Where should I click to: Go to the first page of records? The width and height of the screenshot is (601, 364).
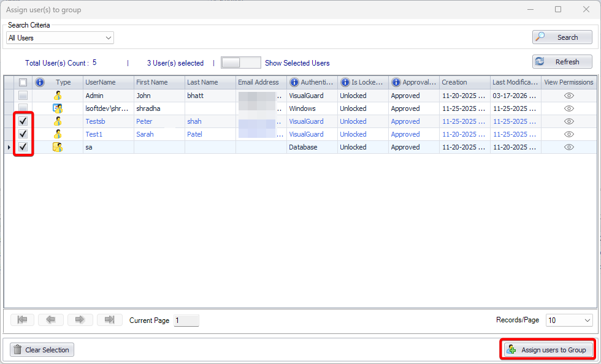[22, 319]
